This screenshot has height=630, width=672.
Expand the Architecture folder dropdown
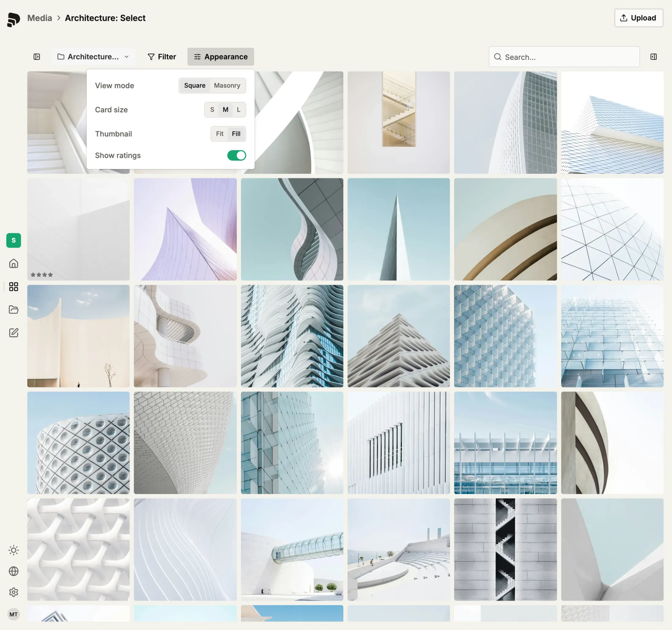point(94,57)
